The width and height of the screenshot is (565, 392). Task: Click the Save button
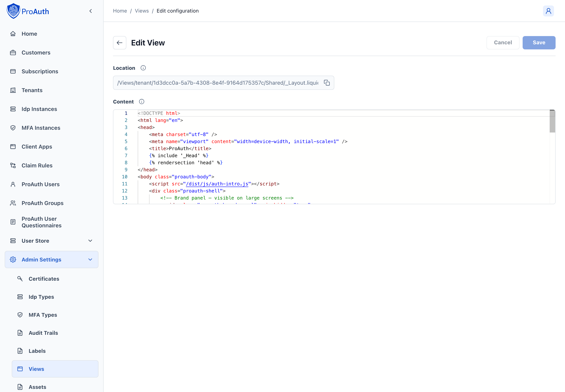[539, 43]
